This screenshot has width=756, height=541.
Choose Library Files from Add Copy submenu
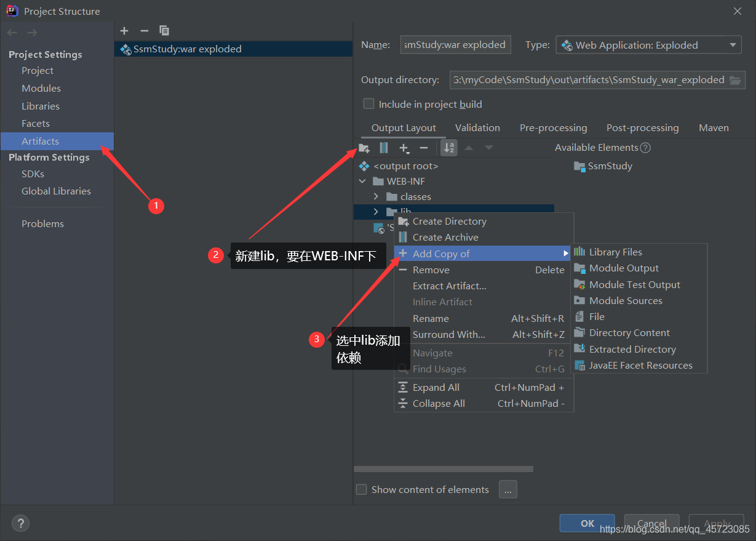click(615, 252)
